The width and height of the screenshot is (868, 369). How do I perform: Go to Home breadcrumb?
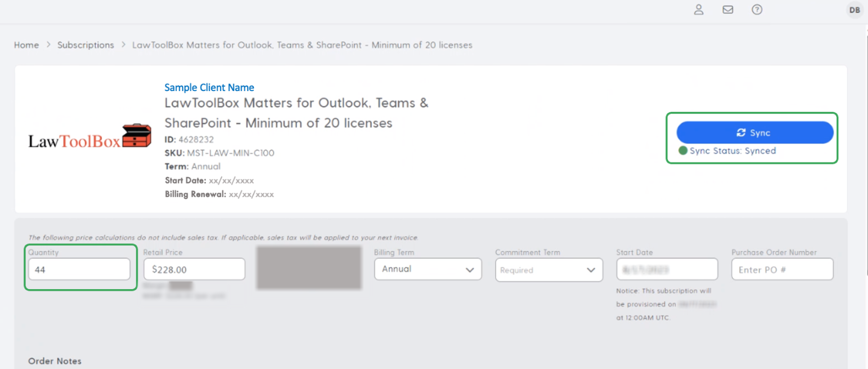[x=27, y=45]
